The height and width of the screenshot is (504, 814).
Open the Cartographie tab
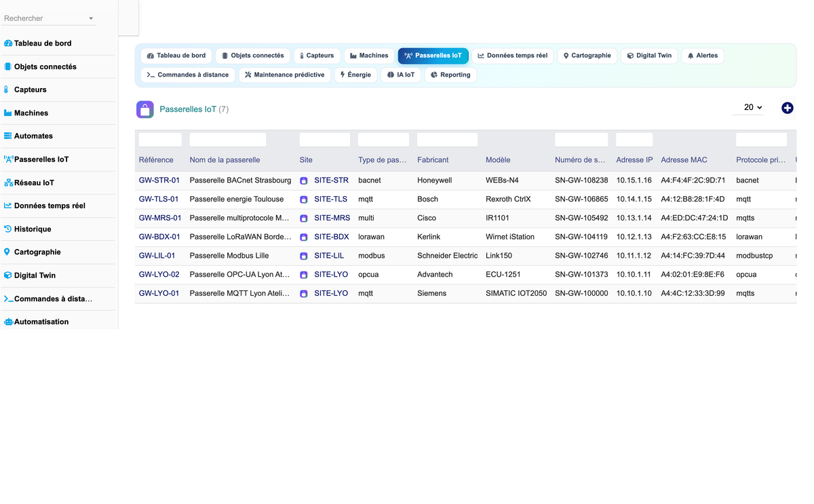(x=587, y=56)
